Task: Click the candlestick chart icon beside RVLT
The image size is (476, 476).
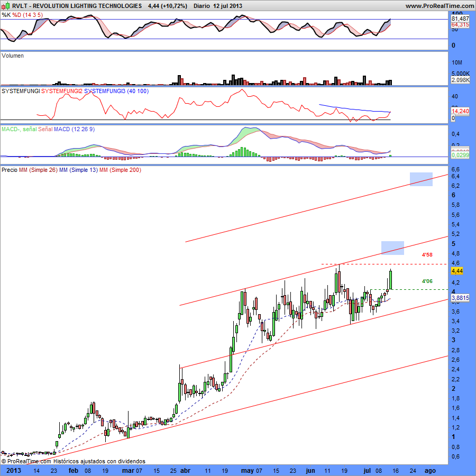Action: point(6,5)
